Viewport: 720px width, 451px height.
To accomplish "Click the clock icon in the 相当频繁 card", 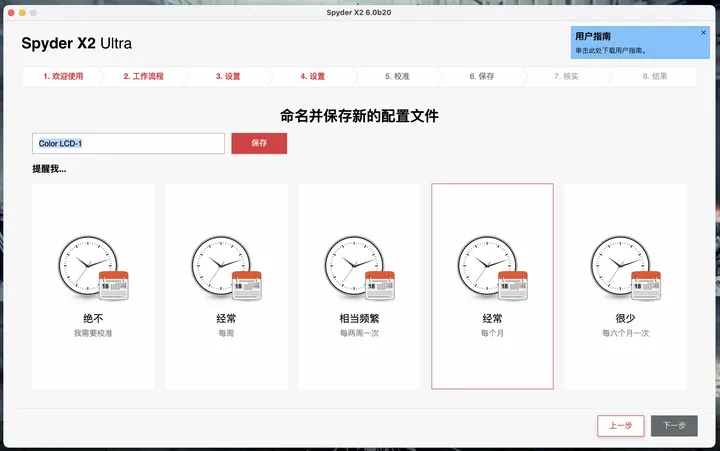I will click(x=360, y=268).
